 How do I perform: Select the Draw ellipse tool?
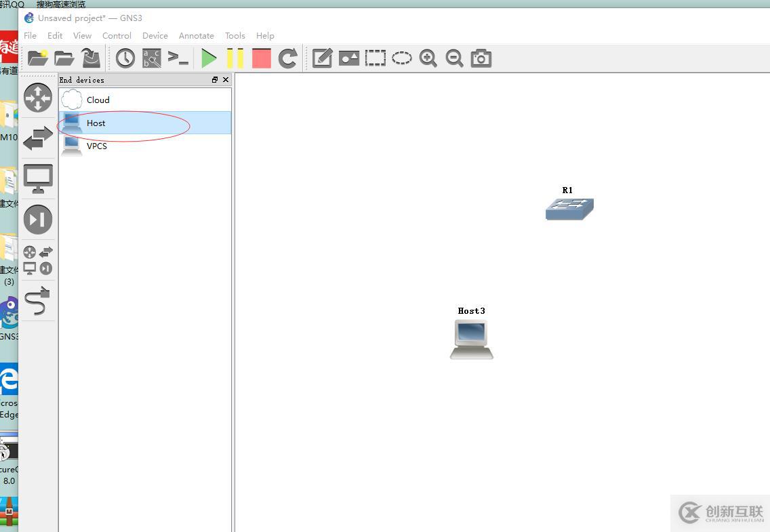click(x=402, y=58)
